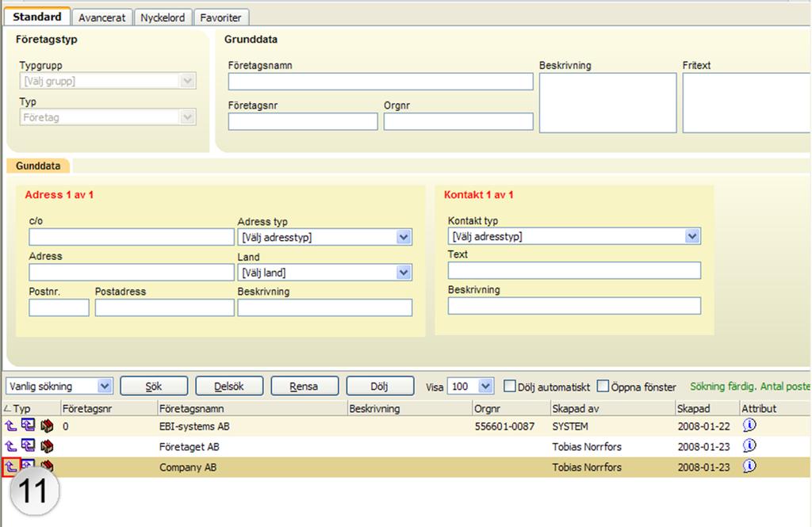Image resolution: width=812 pixels, height=527 pixels.
Task: Open the Vanlig sökning search mode dropdown
Action: coord(59,386)
